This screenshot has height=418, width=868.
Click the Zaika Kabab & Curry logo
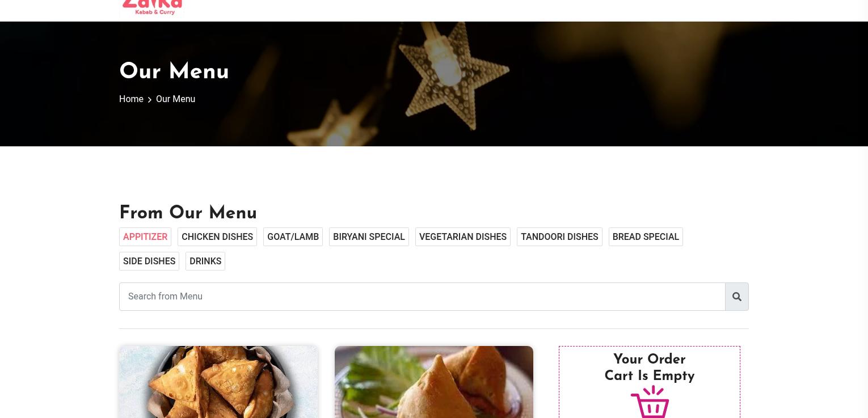coord(152,7)
